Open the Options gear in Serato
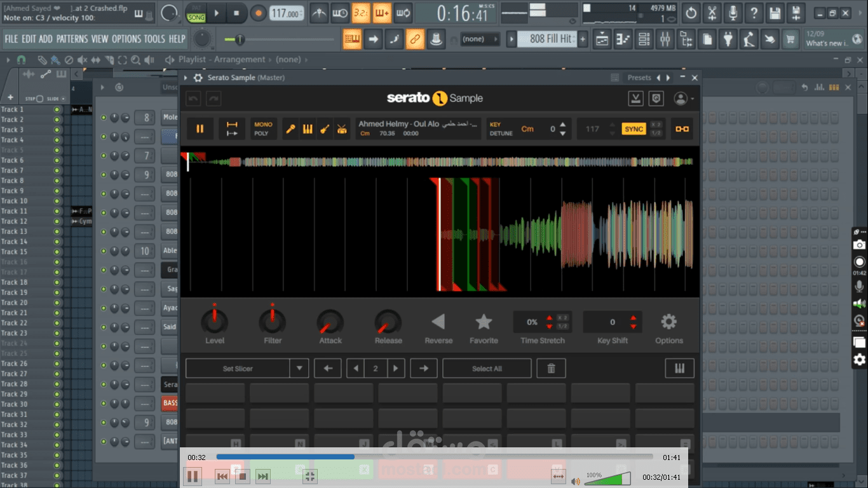868x488 pixels. [x=669, y=322]
